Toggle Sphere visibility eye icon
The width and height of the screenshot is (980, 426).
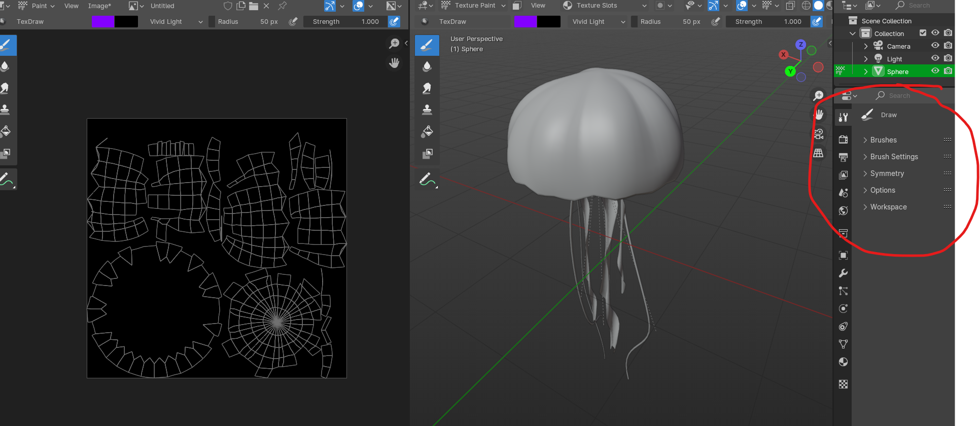(x=935, y=71)
